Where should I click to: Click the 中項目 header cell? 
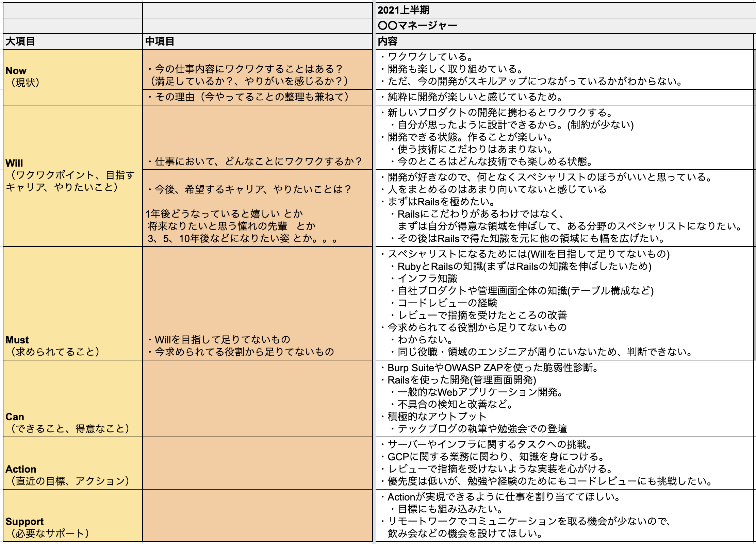point(257,41)
